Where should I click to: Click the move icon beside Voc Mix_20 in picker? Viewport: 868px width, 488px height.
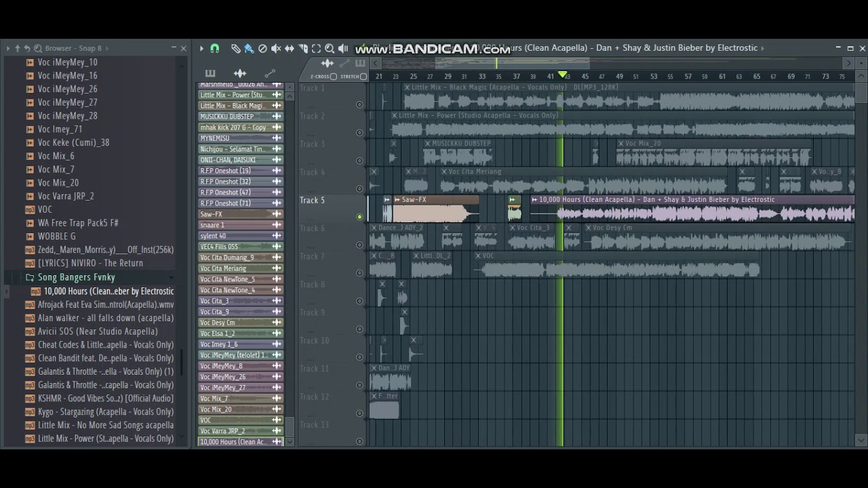277,409
